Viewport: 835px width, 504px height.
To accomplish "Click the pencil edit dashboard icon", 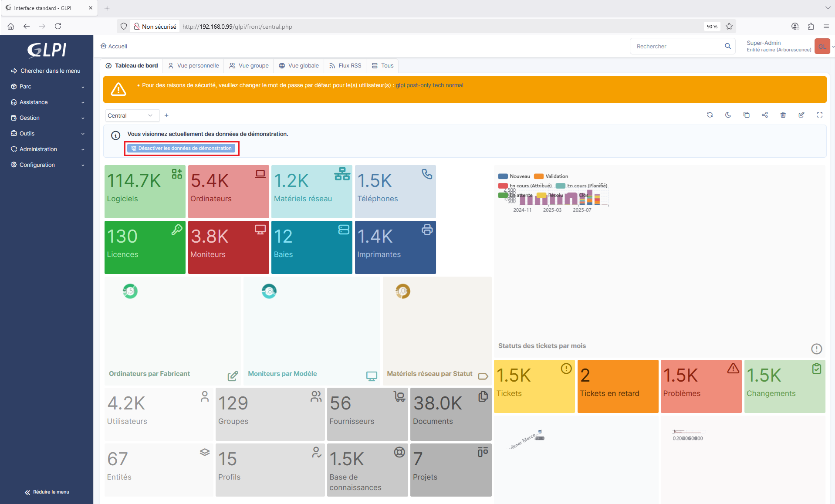I will [801, 115].
